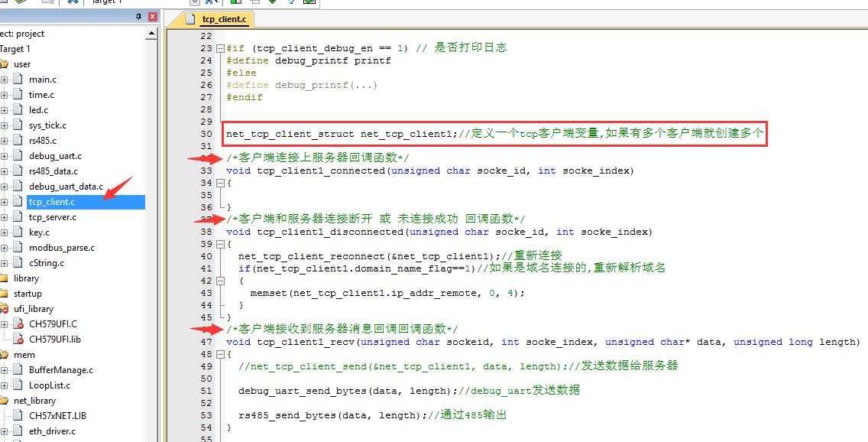Expand the BufferManage.c tree node
Screen dimensions: 868x442
coord(4,370)
